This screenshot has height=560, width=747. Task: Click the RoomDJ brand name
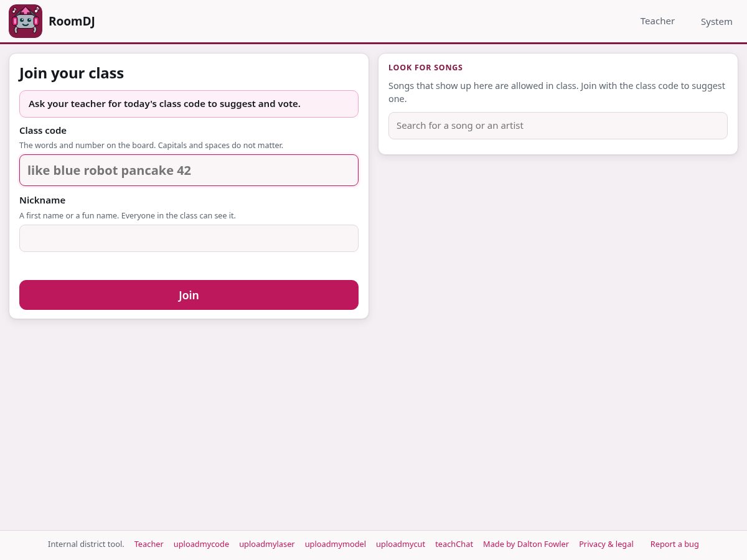[x=72, y=22]
